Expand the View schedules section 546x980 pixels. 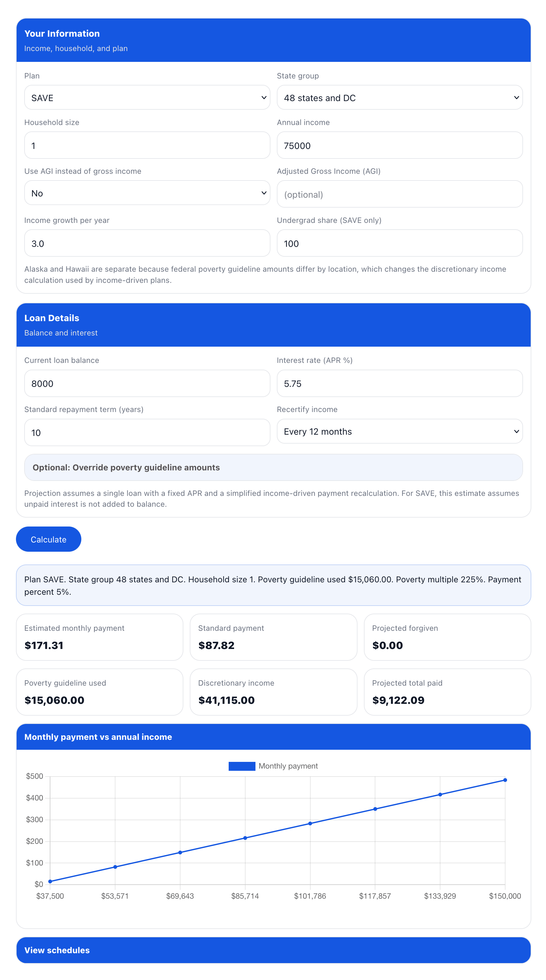click(273, 950)
